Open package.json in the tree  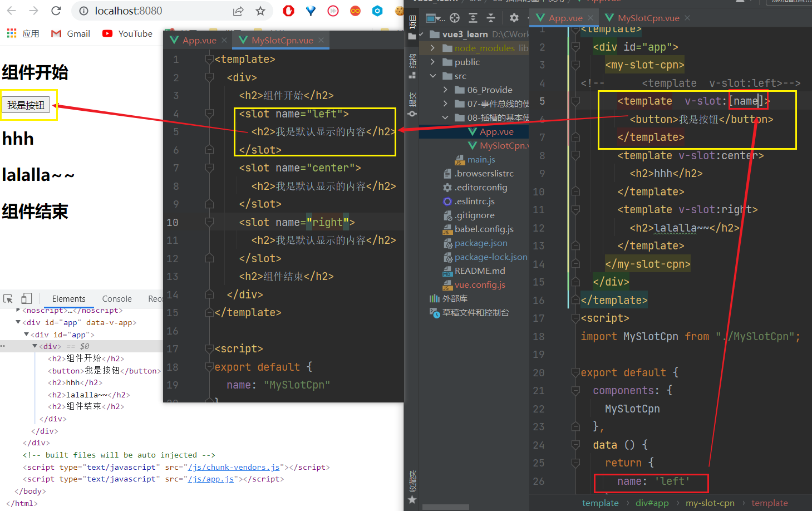click(475, 243)
